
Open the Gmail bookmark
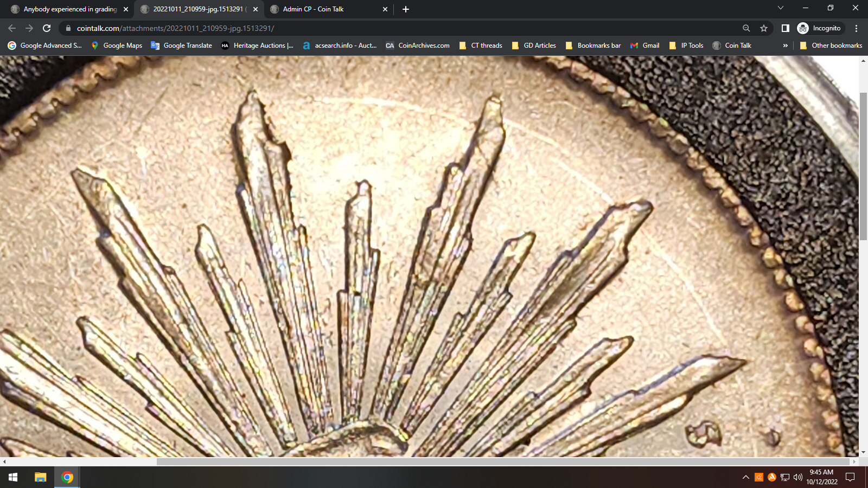click(645, 46)
